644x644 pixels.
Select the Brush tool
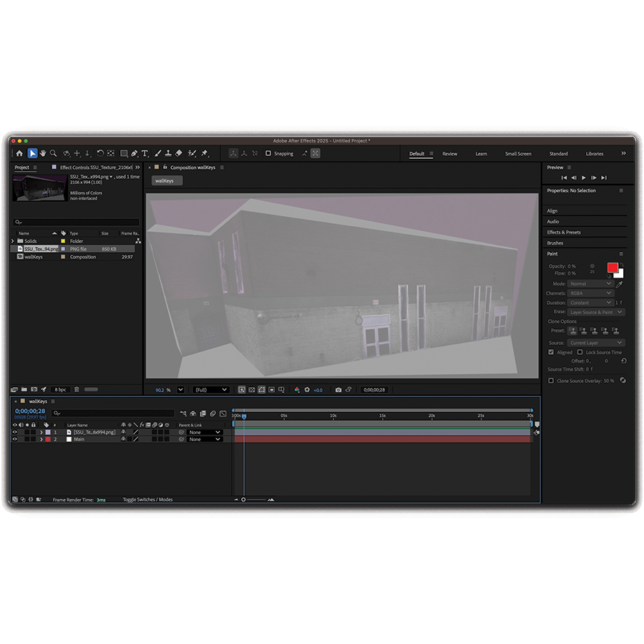(158, 153)
